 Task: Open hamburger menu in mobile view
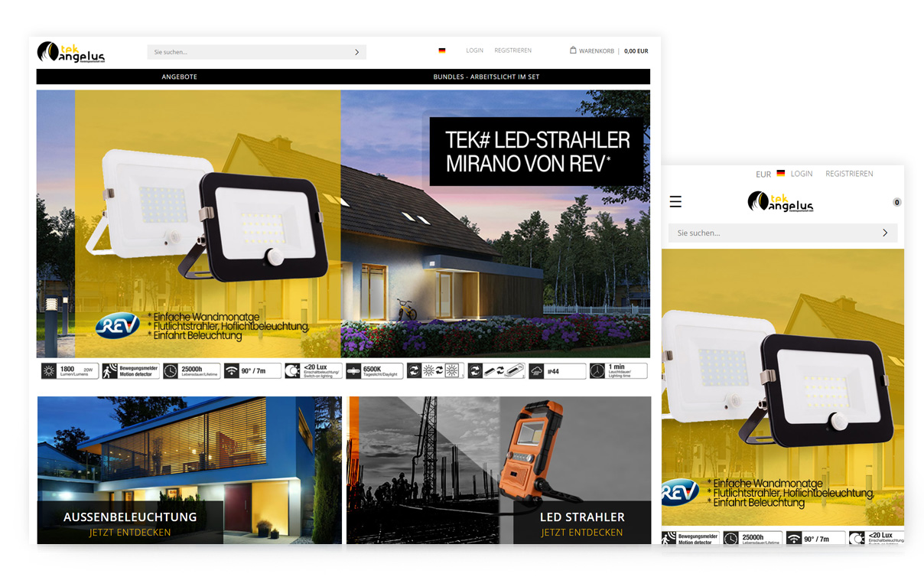point(675,202)
